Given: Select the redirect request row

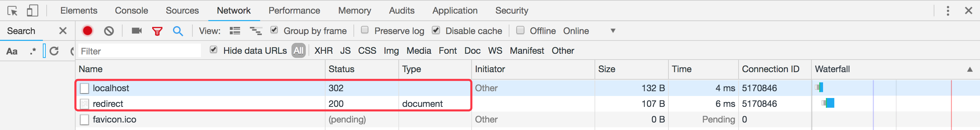Looking at the screenshot, I should 528,103.
